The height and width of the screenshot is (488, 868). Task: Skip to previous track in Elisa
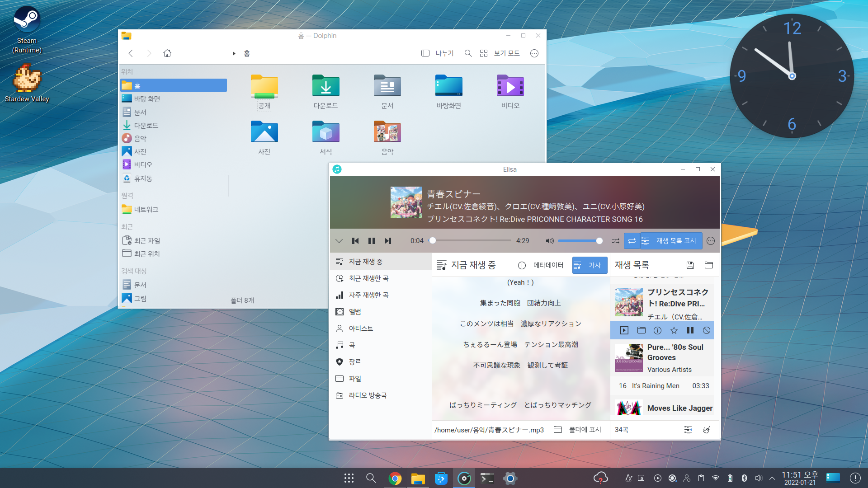click(355, 241)
